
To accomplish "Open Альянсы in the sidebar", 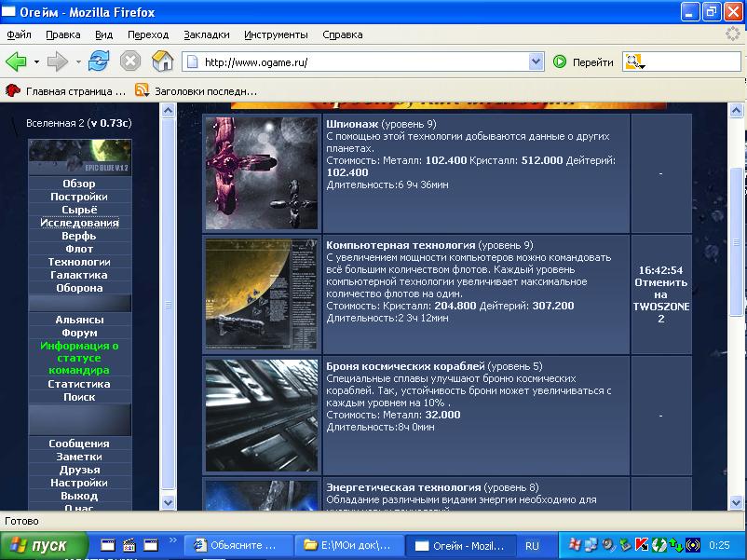I will 79,320.
